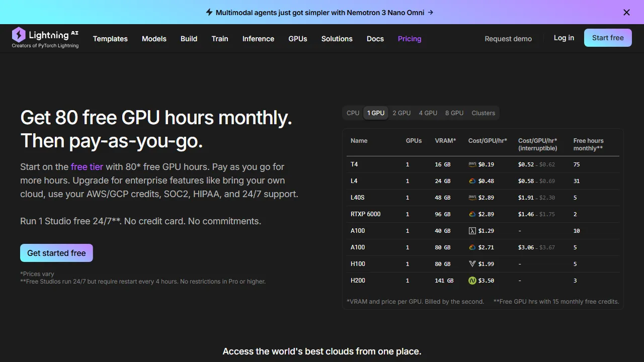Click the L40S row name

(x=358, y=198)
